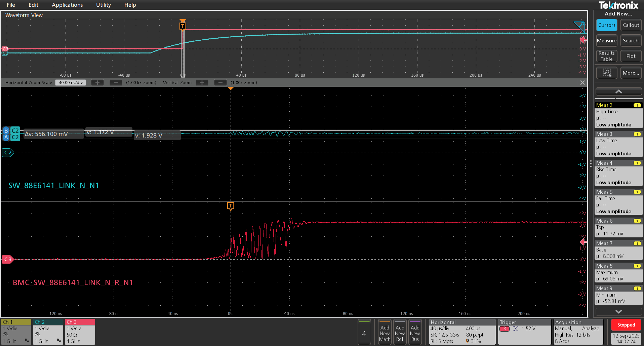Click the Plot button
The height and width of the screenshot is (346, 644).
click(631, 56)
